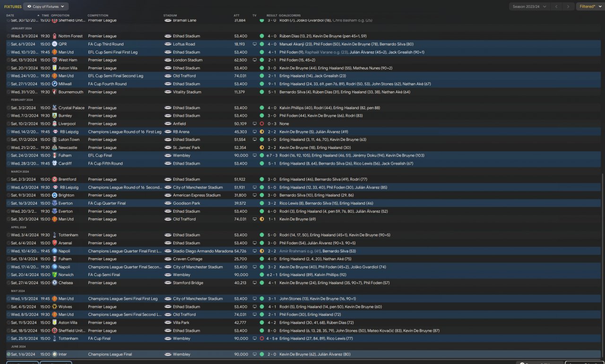Viewport: 605px width, 364px height.
Task: Click the QPR club badge
Action: click(x=54, y=44)
